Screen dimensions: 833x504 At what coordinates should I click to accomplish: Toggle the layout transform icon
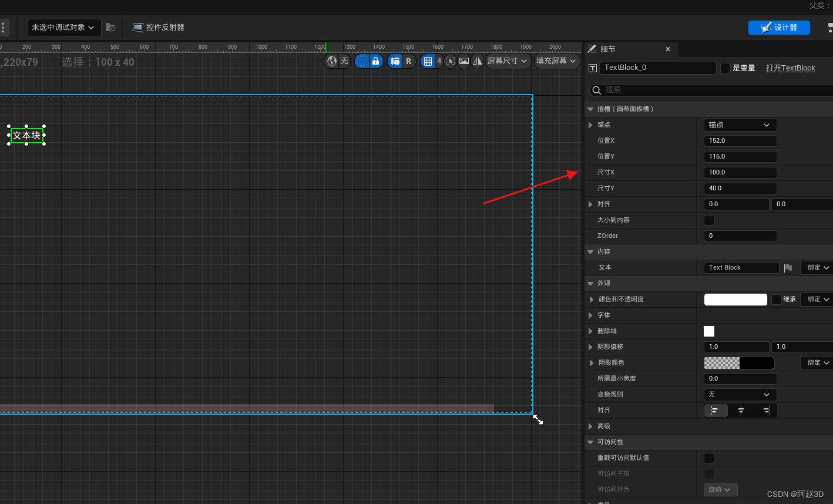coord(395,61)
